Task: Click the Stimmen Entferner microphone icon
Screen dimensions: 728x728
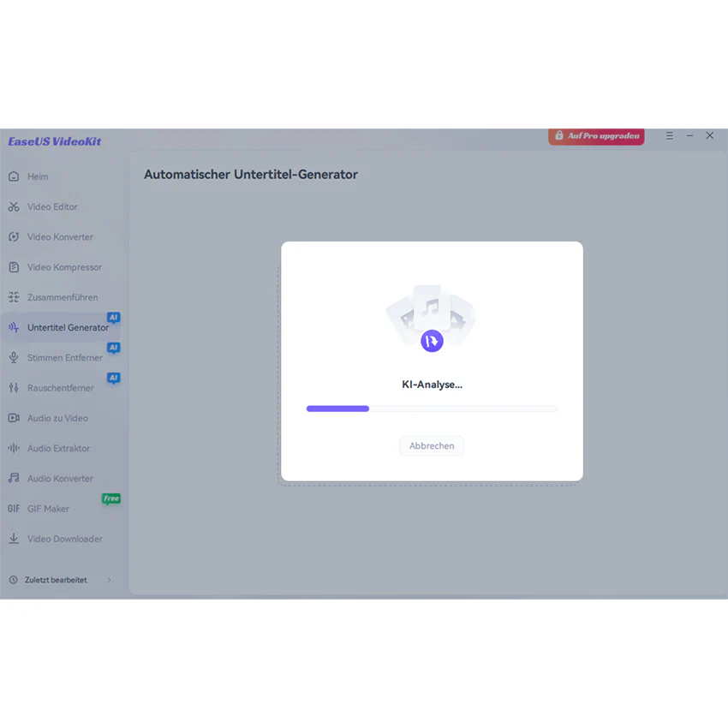Action: (x=14, y=357)
